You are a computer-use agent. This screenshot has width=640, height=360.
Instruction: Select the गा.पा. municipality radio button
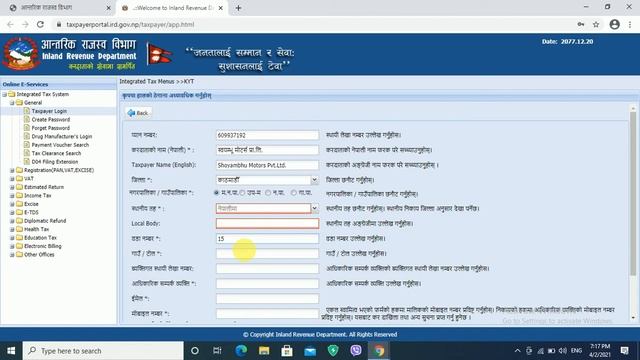point(294,193)
